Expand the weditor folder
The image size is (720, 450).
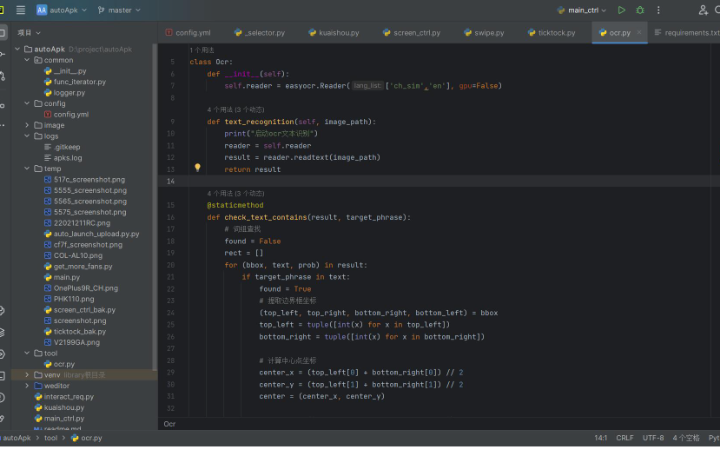point(27,386)
